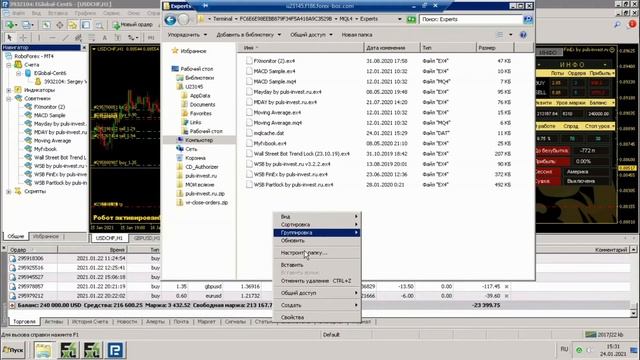This screenshot has height=360, width=640.
Task: Choose Свойства in the context menu
Action: [317, 317]
